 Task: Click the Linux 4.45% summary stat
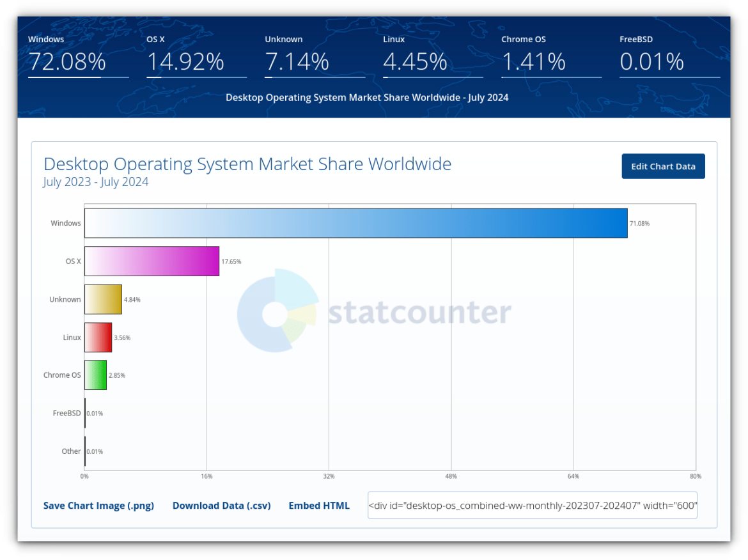(415, 61)
